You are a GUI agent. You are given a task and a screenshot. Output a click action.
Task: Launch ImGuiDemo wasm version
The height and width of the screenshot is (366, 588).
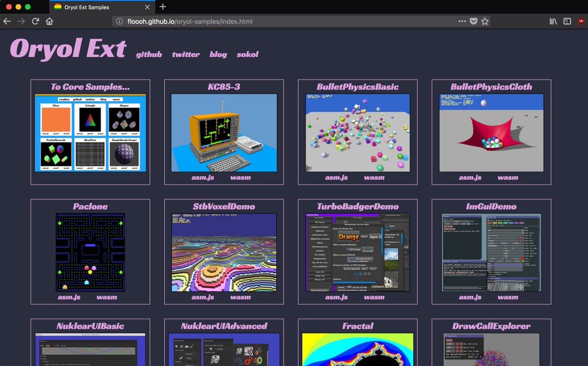point(508,297)
